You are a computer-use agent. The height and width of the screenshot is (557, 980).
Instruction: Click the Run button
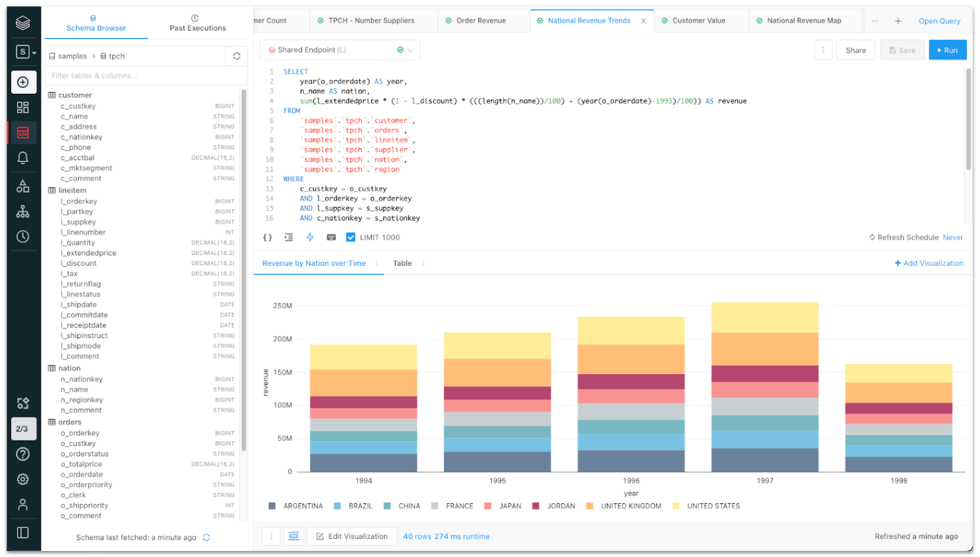[948, 51]
